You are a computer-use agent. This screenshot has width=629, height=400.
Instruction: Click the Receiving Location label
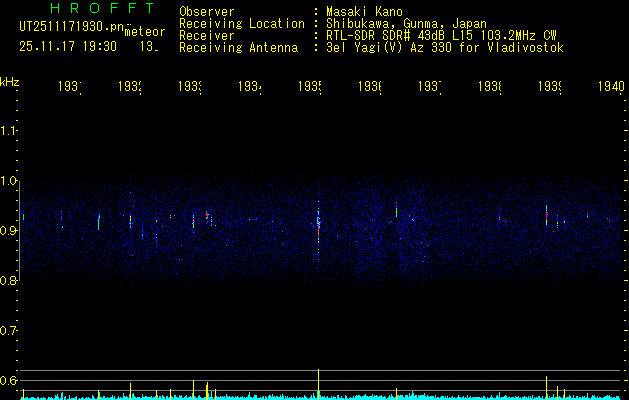point(242,24)
